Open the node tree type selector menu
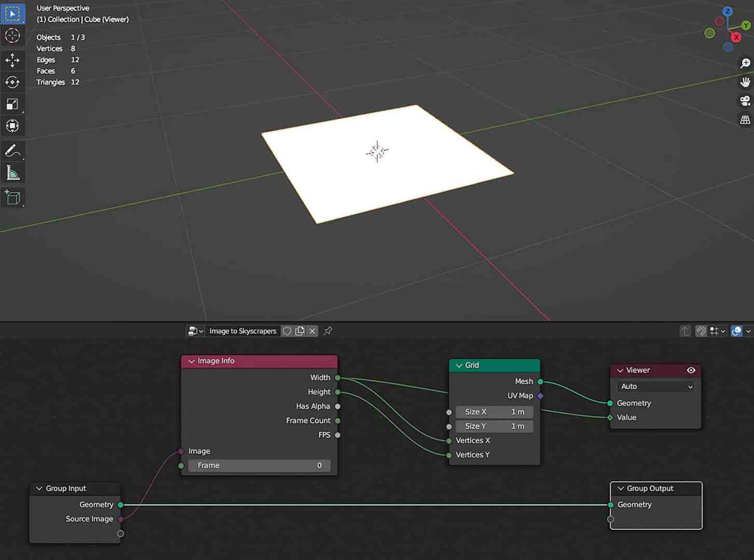This screenshot has height=560, width=754. [195, 331]
